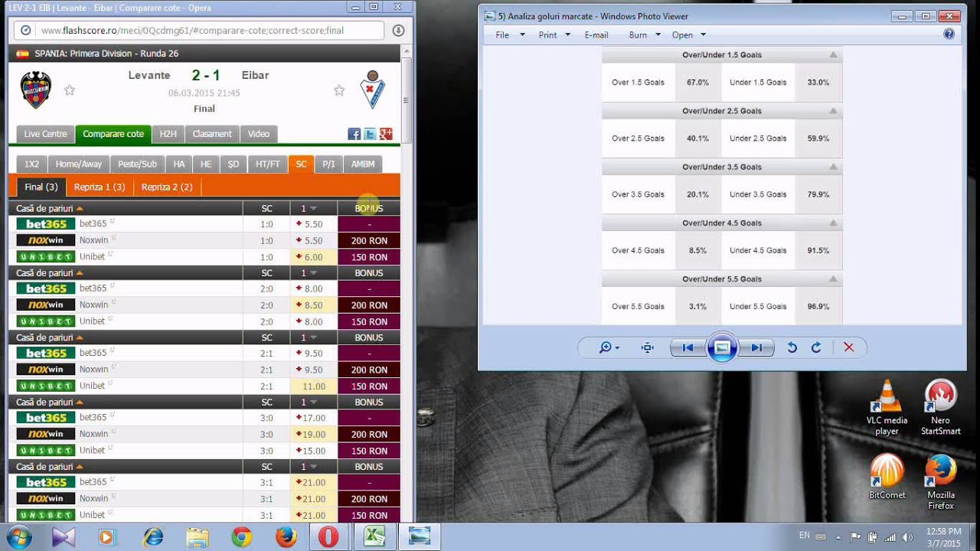The height and width of the screenshot is (551, 980).
Task: Click the Facebook share icon
Action: 354,134
